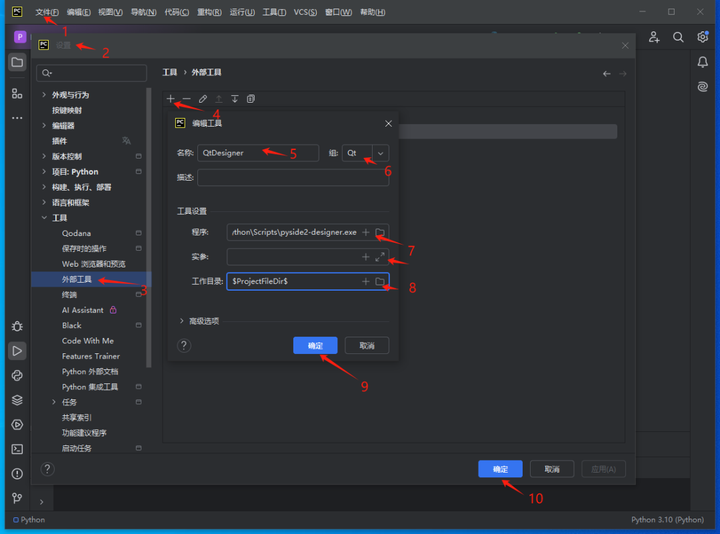The image size is (720, 534).
Task: Open help in Settings dialog
Action: (x=47, y=469)
